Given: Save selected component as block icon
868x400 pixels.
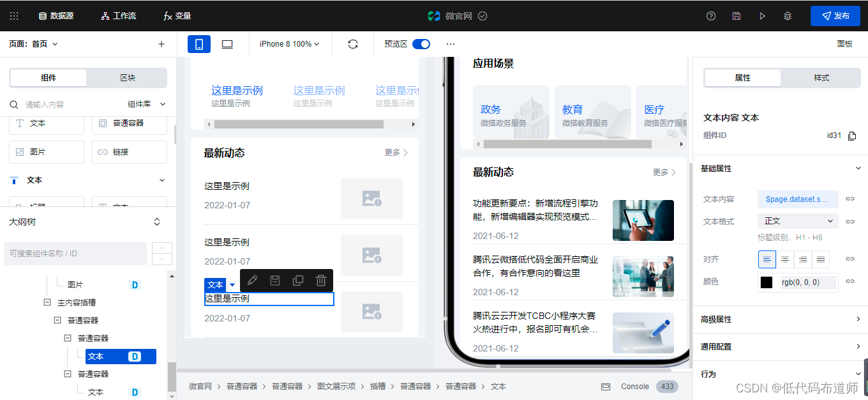Looking at the screenshot, I should [275, 280].
